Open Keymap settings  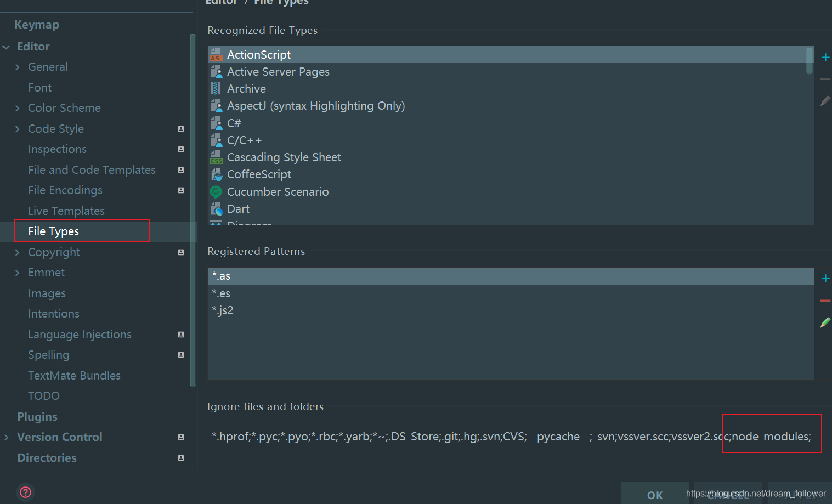tap(37, 25)
